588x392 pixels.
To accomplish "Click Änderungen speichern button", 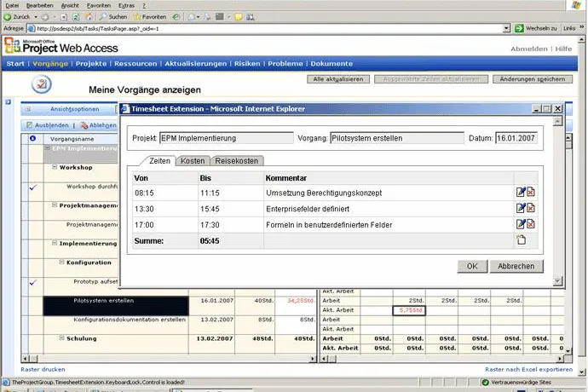I will pos(533,79).
